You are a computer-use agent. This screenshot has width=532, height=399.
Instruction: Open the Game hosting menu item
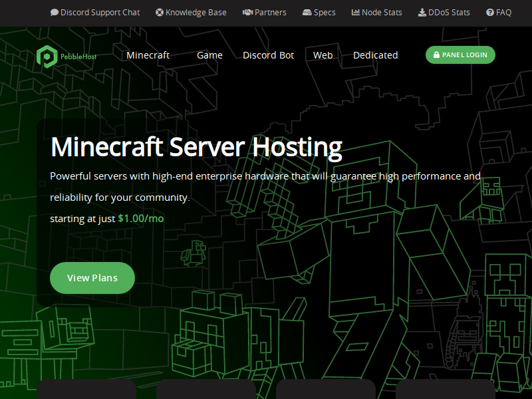(x=209, y=55)
